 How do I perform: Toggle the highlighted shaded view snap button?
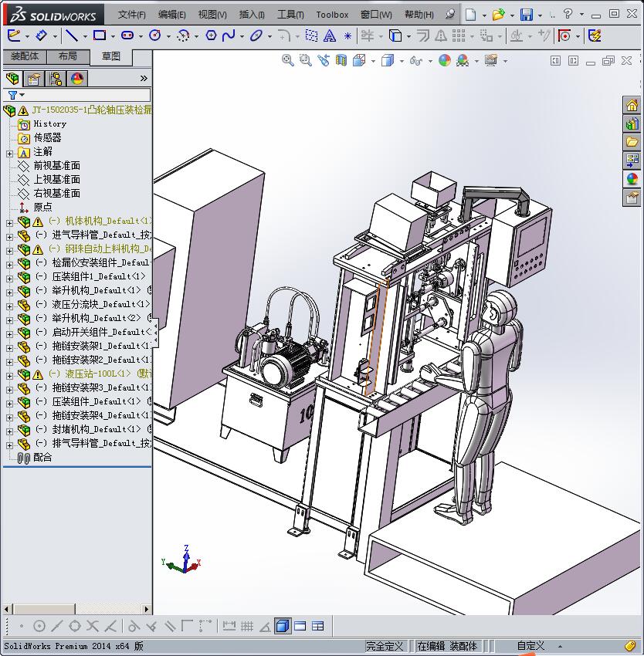coord(283,626)
